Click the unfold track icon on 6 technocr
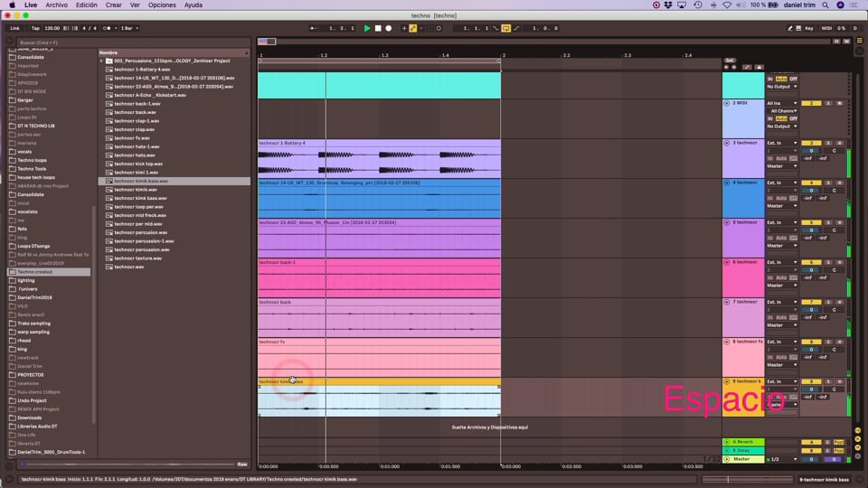The image size is (868, 488). pyautogui.click(x=727, y=262)
